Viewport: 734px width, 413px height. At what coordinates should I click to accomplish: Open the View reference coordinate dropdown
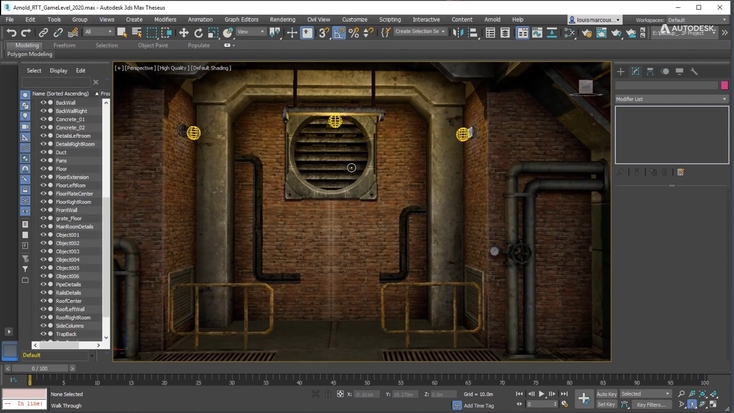coord(250,32)
